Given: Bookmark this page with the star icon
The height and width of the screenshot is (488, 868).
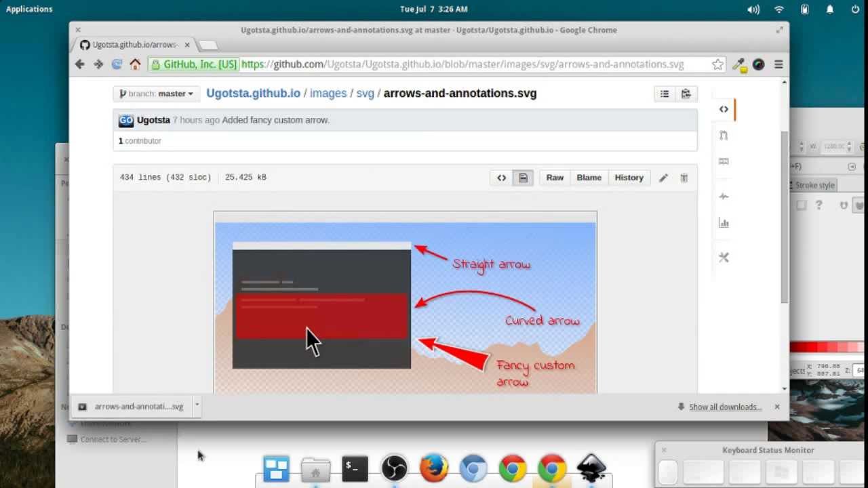Looking at the screenshot, I should click(x=717, y=64).
